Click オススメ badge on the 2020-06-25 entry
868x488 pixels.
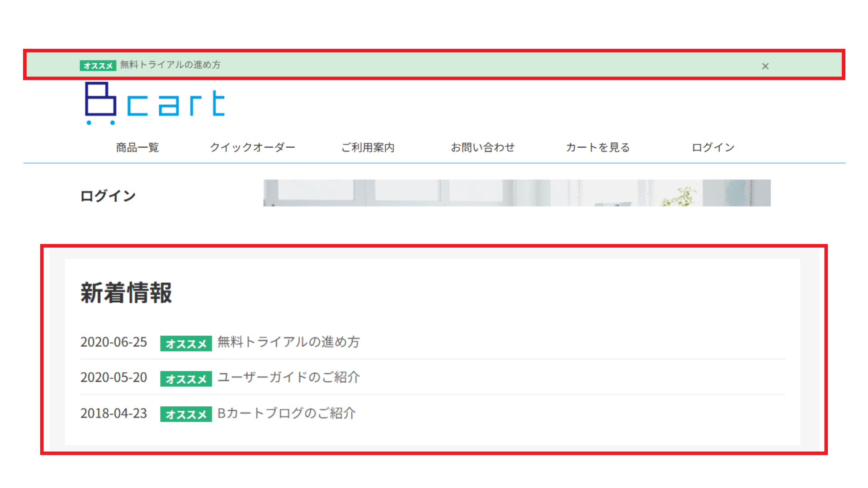(x=186, y=344)
